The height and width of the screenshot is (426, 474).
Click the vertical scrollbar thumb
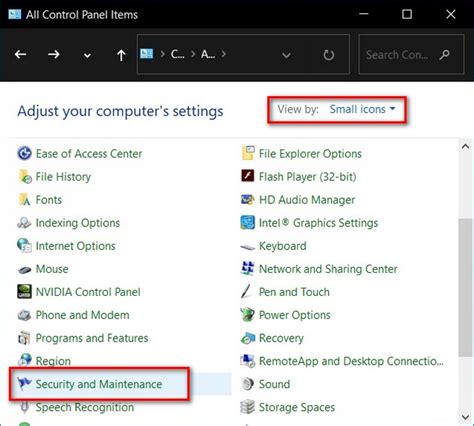coord(465,287)
